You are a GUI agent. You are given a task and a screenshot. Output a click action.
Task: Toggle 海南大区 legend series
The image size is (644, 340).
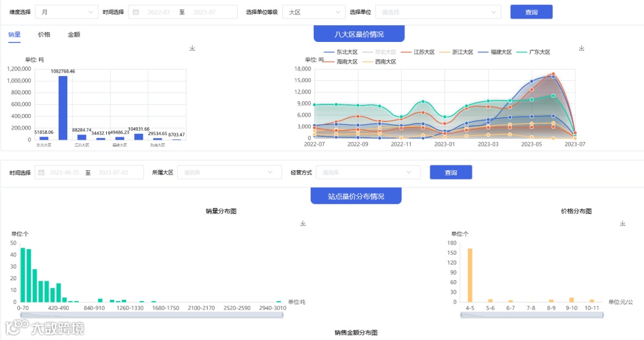coord(341,62)
